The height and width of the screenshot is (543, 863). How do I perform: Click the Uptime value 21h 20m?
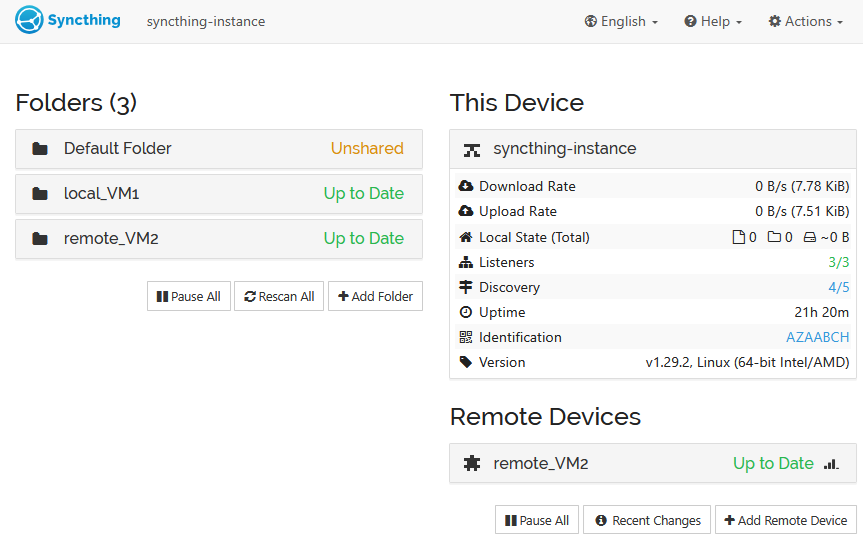pyautogui.click(x=821, y=312)
